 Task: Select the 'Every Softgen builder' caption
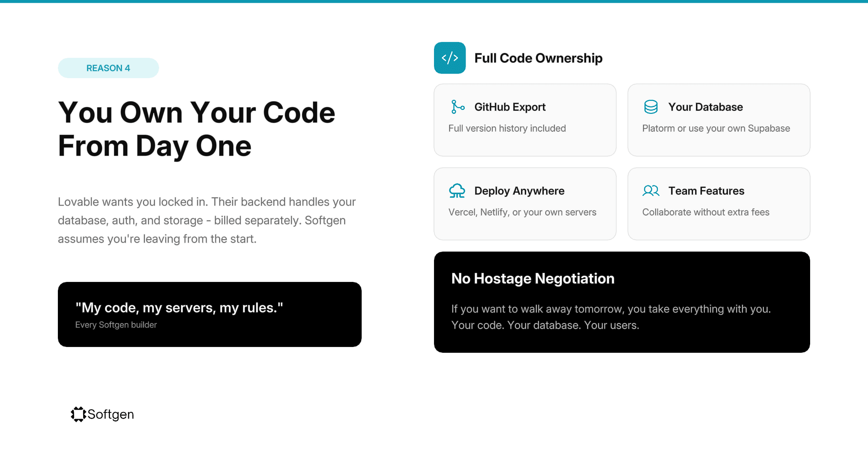tap(116, 325)
